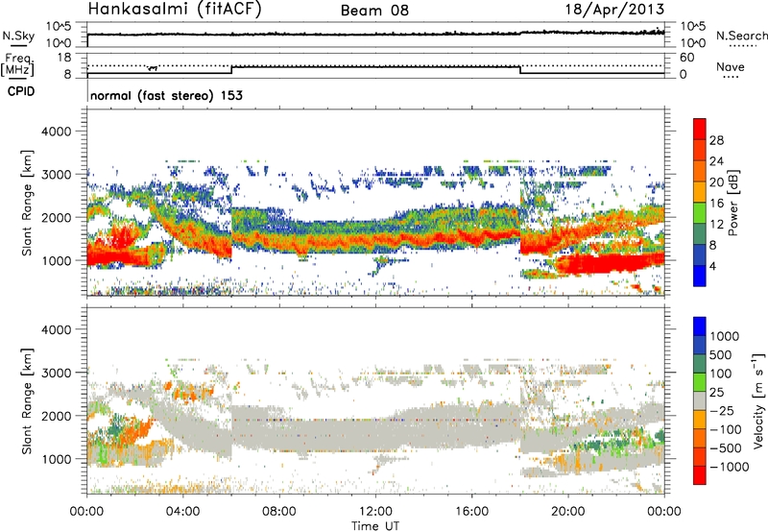This screenshot has height=532, width=768.
Task: Click the '16' power colorbar value
Action: click(716, 204)
